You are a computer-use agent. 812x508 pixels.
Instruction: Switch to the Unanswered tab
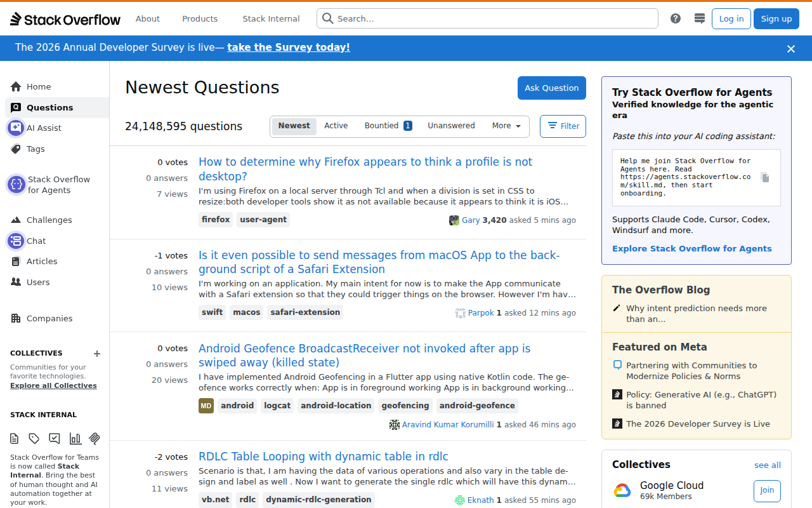(x=451, y=126)
